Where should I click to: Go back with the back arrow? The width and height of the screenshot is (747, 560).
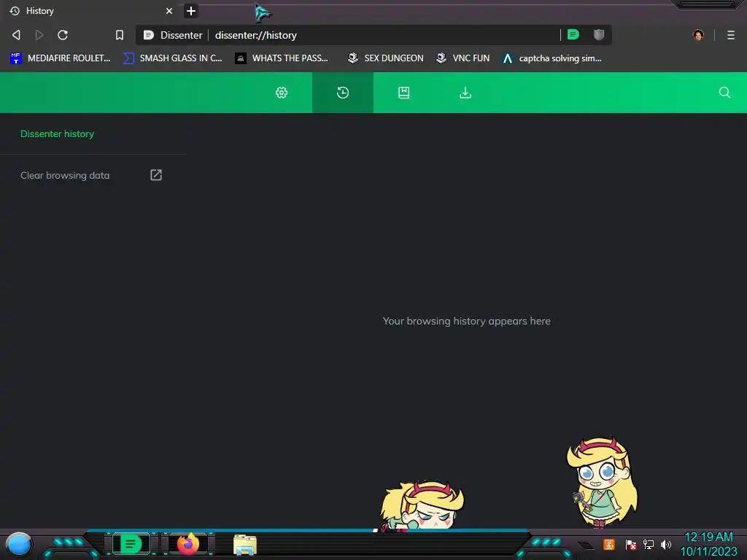(16, 35)
